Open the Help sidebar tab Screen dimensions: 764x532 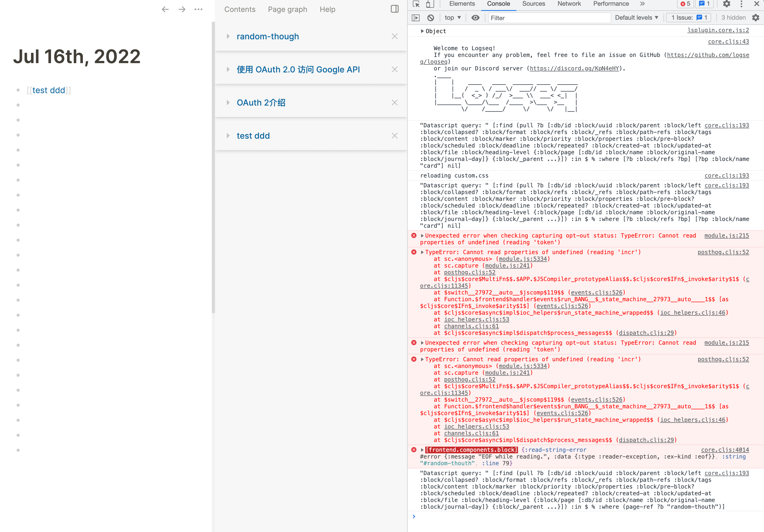pyautogui.click(x=327, y=9)
